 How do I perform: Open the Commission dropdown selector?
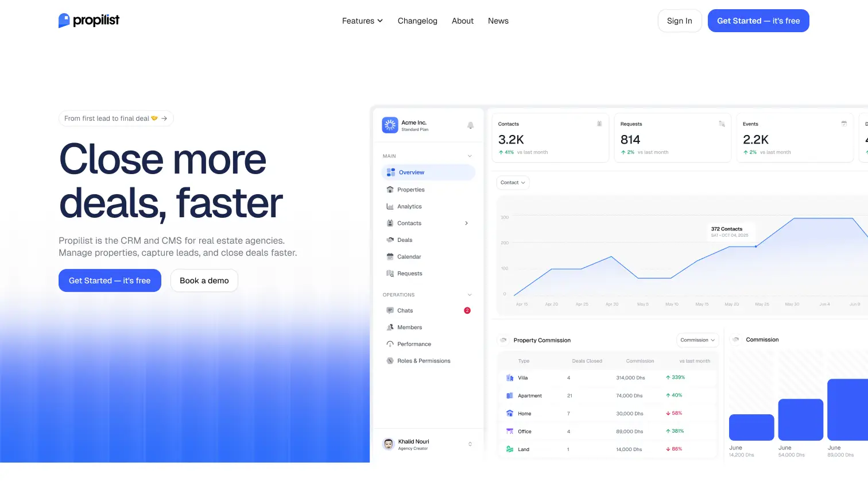697,340
